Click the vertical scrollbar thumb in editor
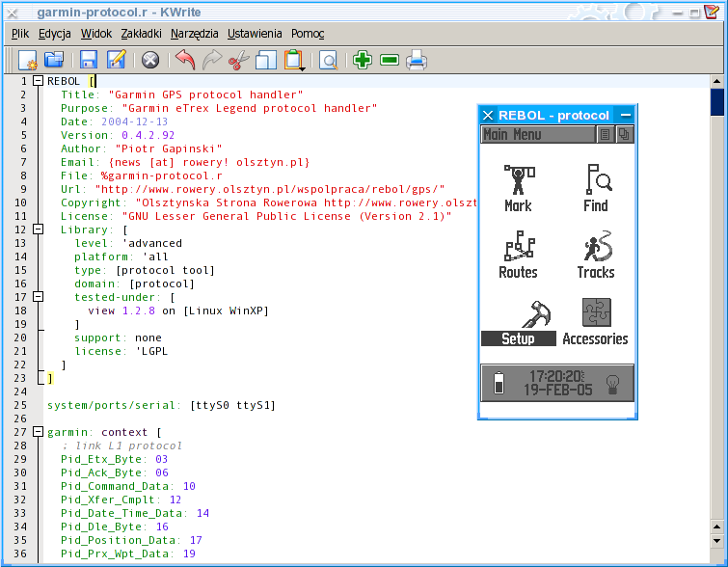728x567 pixels. point(716,101)
